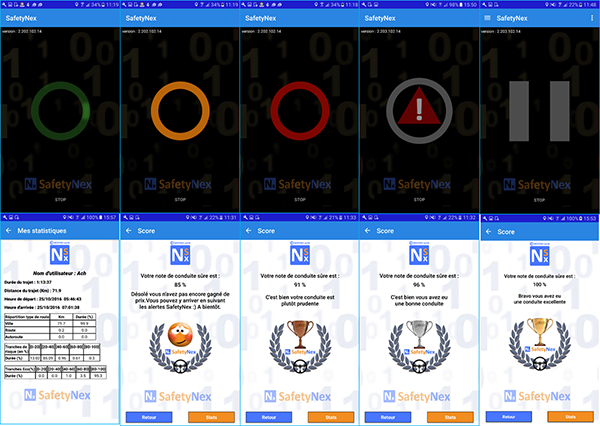The width and height of the screenshot is (600, 426).
Task: Go back from the 96 % Score screen
Action: [x=367, y=231]
